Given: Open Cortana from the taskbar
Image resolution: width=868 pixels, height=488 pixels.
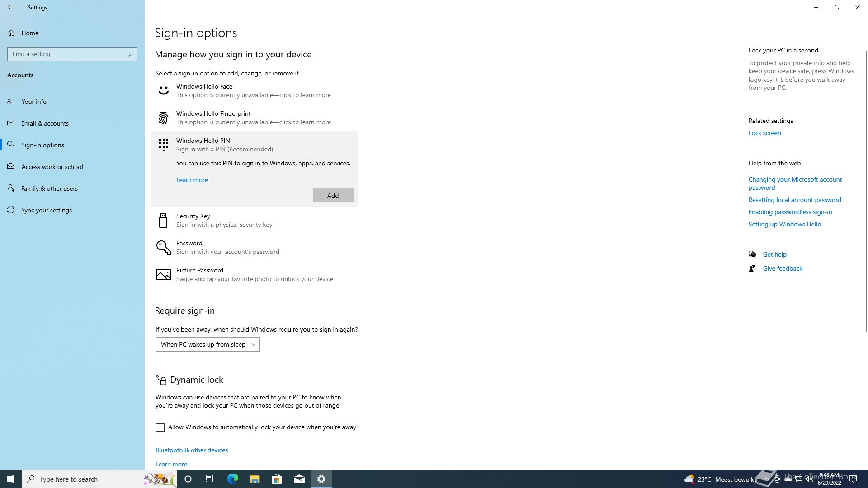Looking at the screenshot, I should (188, 479).
